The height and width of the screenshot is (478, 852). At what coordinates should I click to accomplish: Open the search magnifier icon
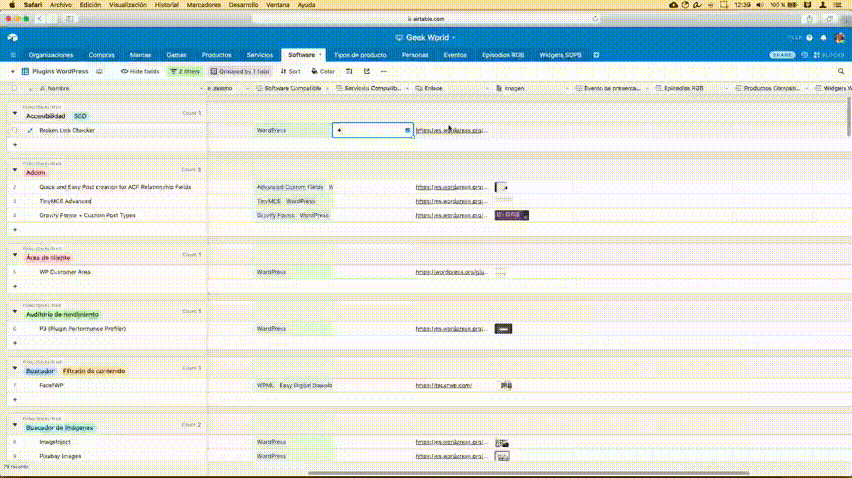[x=841, y=71]
